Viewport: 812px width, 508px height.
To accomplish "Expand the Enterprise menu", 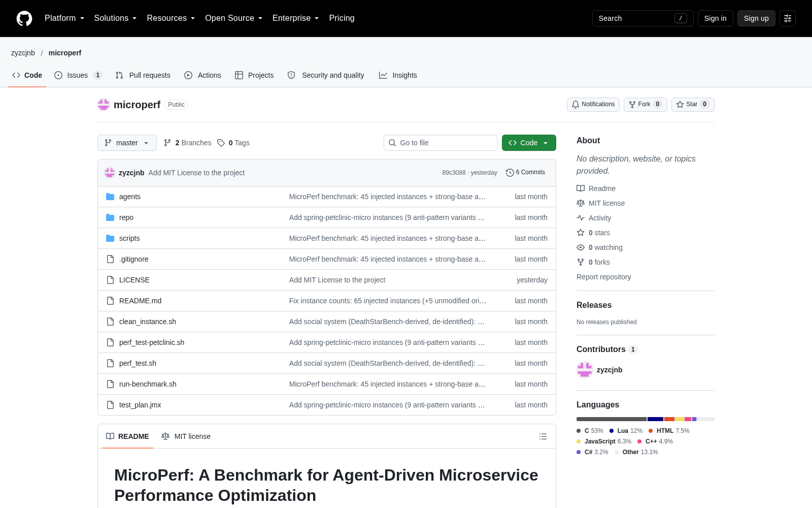I will [x=296, y=18].
